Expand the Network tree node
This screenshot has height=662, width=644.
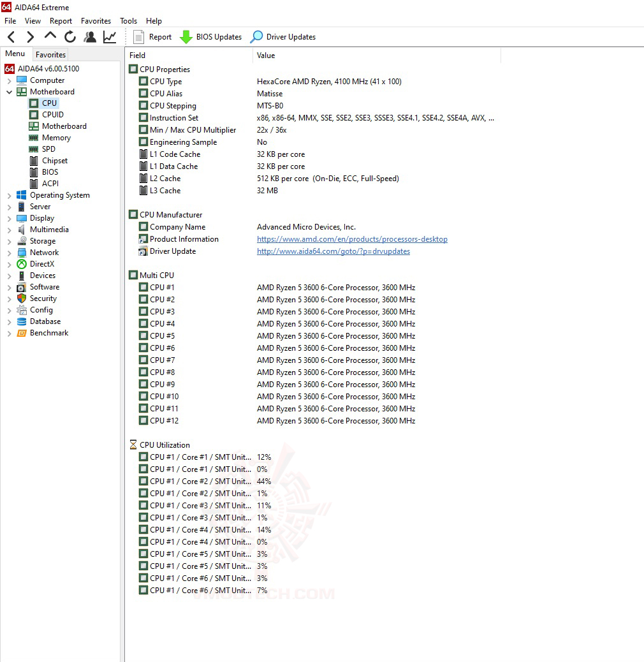pyautogui.click(x=9, y=253)
